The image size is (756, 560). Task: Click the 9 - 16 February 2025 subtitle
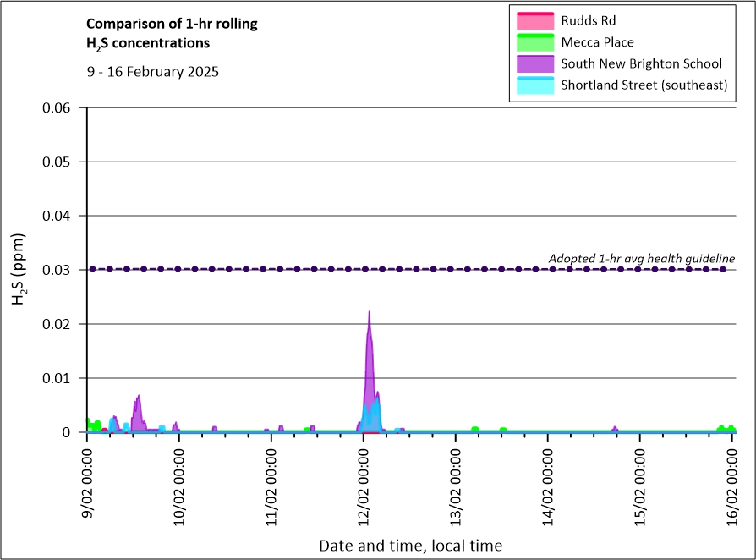153,72
